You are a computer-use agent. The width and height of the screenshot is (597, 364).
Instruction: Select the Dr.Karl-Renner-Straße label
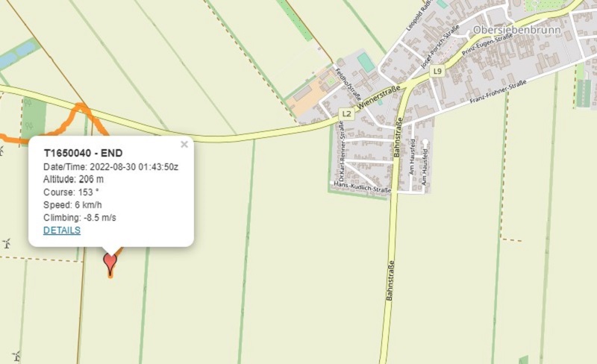(x=341, y=151)
